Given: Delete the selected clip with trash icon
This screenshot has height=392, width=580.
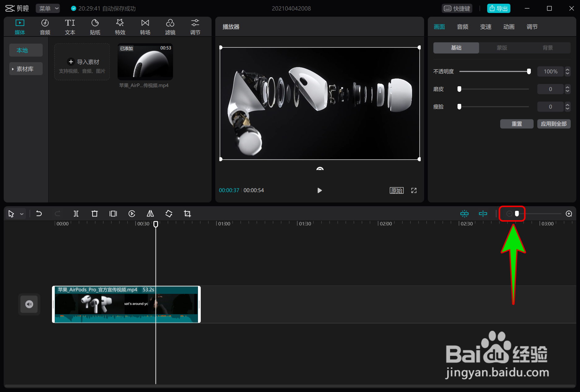Looking at the screenshot, I should click(x=95, y=214).
